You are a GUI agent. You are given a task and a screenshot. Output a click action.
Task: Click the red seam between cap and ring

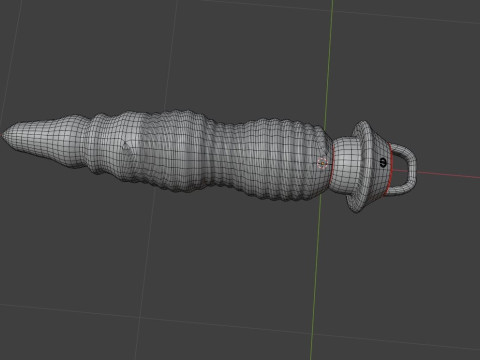click(x=390, y=169)
